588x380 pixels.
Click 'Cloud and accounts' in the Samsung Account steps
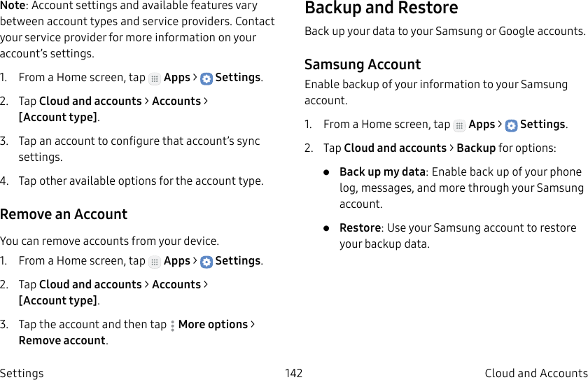click(395, 148)
